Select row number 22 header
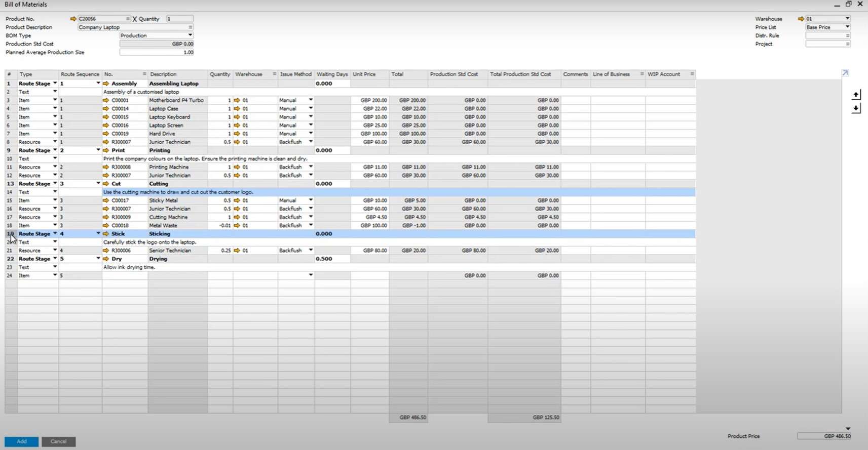Image resolution: width=868 pixels, height=450 pixels. [11, 259]
